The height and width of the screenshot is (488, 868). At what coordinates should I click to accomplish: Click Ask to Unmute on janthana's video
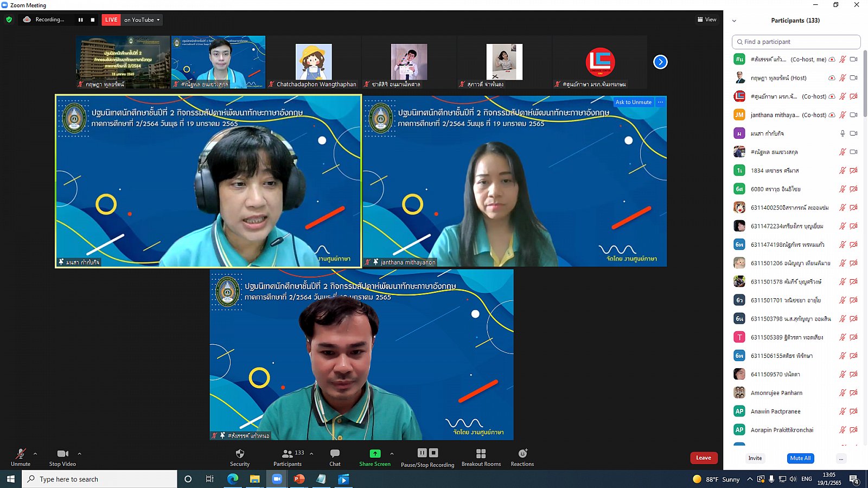pos(633,102)
